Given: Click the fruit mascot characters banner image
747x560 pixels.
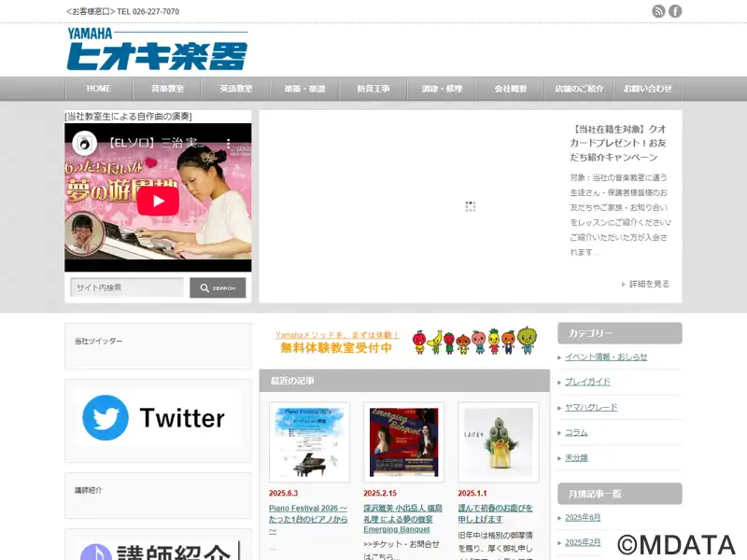Looking at the screenshot, I should [x=475, y=341].
